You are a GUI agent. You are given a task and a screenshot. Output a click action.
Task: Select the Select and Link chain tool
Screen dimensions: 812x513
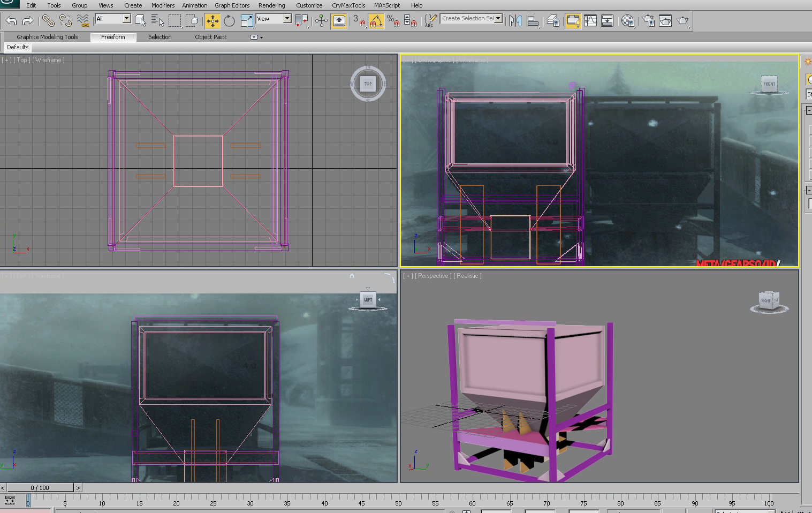click(x=48, y=21)
